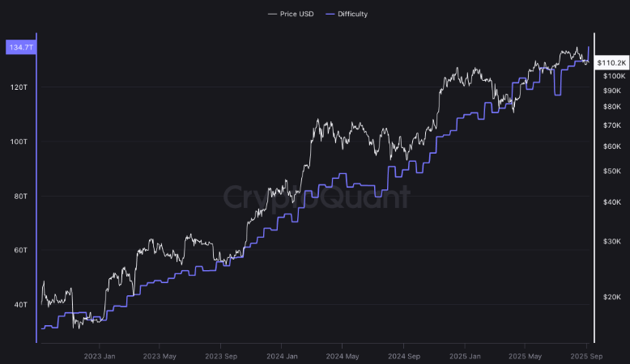
Task: Select the 2023 May x-axis label
Action: [x=159, y=356]
